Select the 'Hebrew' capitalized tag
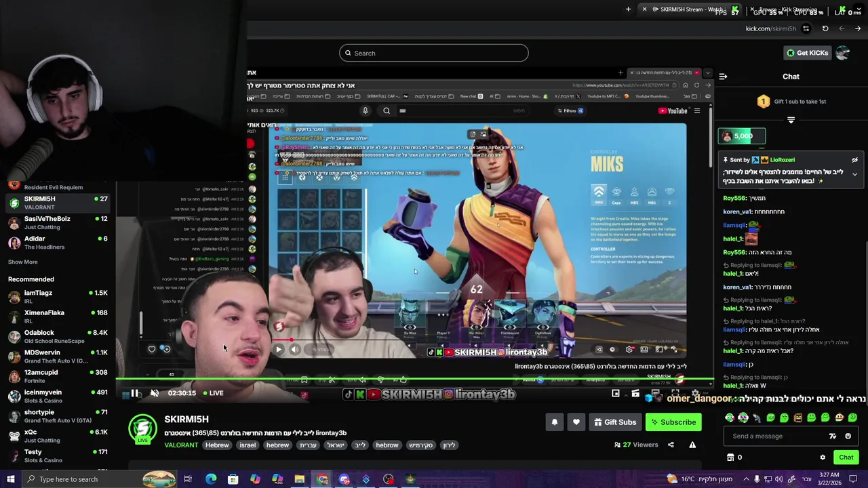The width and height of the screenshot is (868, 488). (x=217, y=445)
